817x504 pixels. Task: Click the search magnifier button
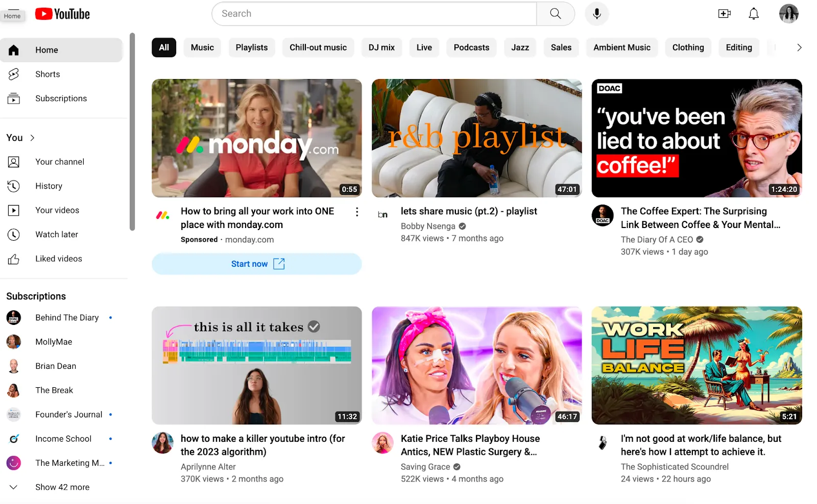coord(556,14)
